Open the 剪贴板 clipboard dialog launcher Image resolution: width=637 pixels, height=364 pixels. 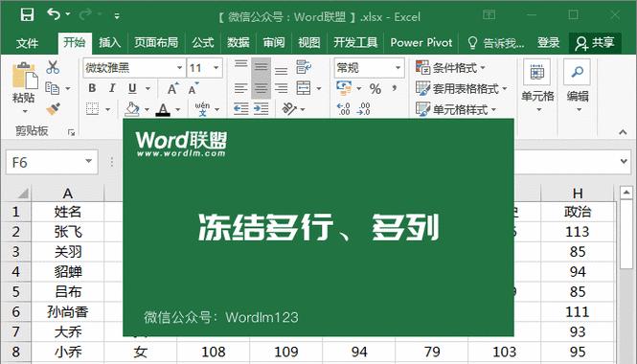[71, 133]
